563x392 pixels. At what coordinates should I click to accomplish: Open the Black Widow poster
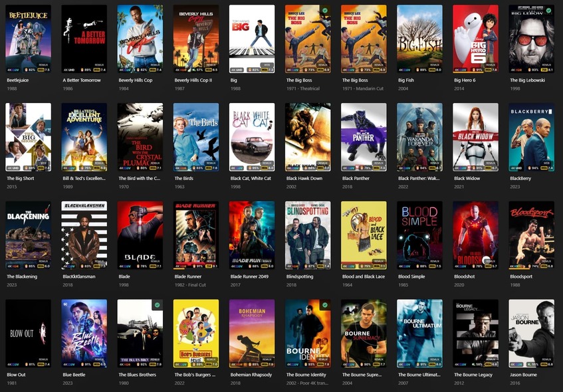click(476, 137)
